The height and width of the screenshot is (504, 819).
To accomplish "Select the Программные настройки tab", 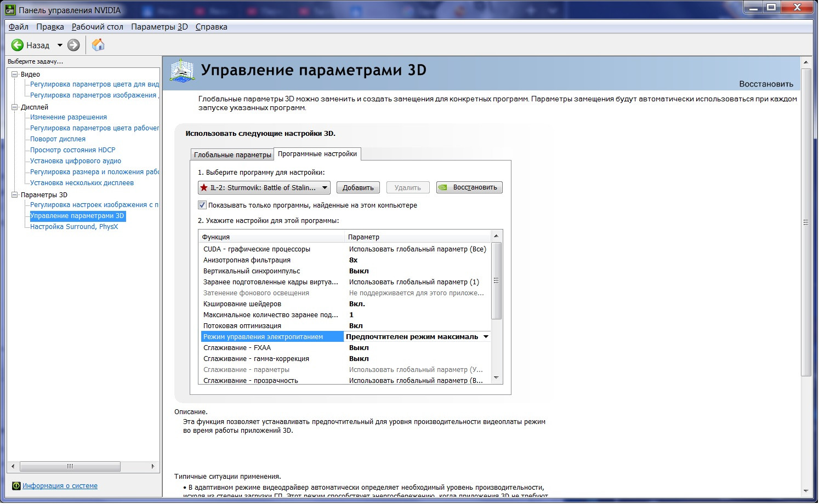I will [317, 154].
